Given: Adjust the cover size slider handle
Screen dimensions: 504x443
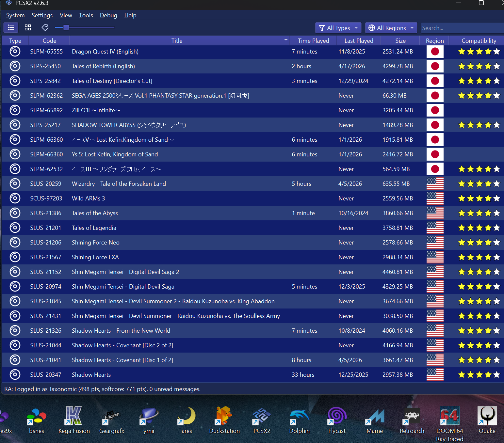Looking at the screenshot, I should click(66, 27).
